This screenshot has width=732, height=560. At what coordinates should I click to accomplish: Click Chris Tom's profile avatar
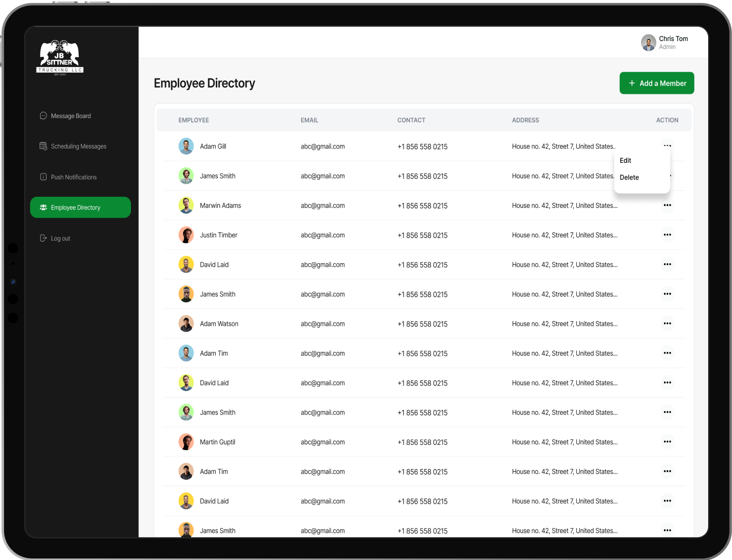coord(648,43)
